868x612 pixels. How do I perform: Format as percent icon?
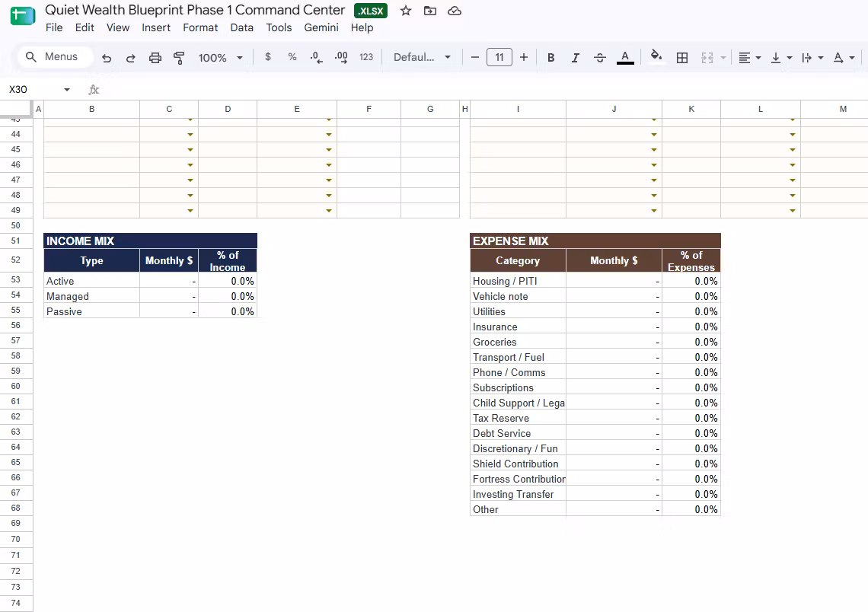coord(292,57)
